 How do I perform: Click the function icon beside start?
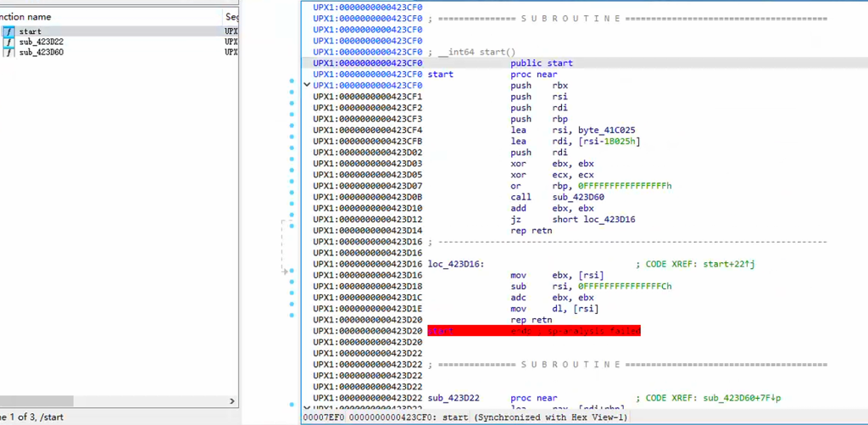coord(8,31)
